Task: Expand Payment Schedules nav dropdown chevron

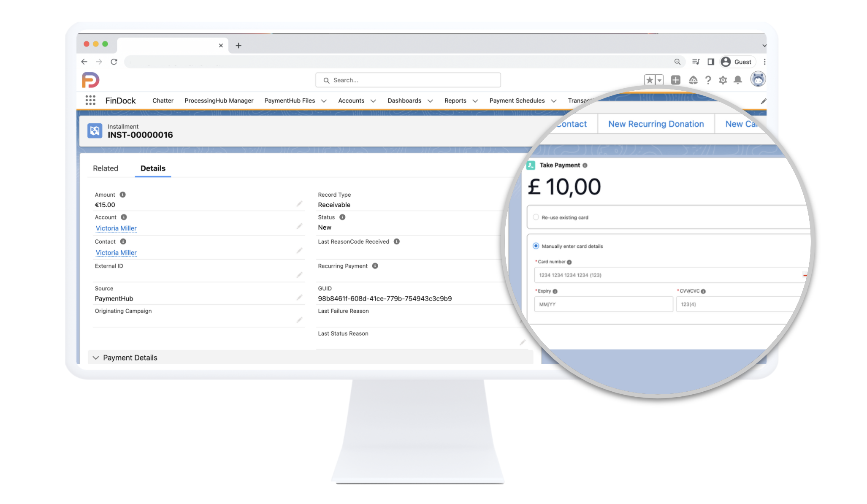Action: pos(554,101)
